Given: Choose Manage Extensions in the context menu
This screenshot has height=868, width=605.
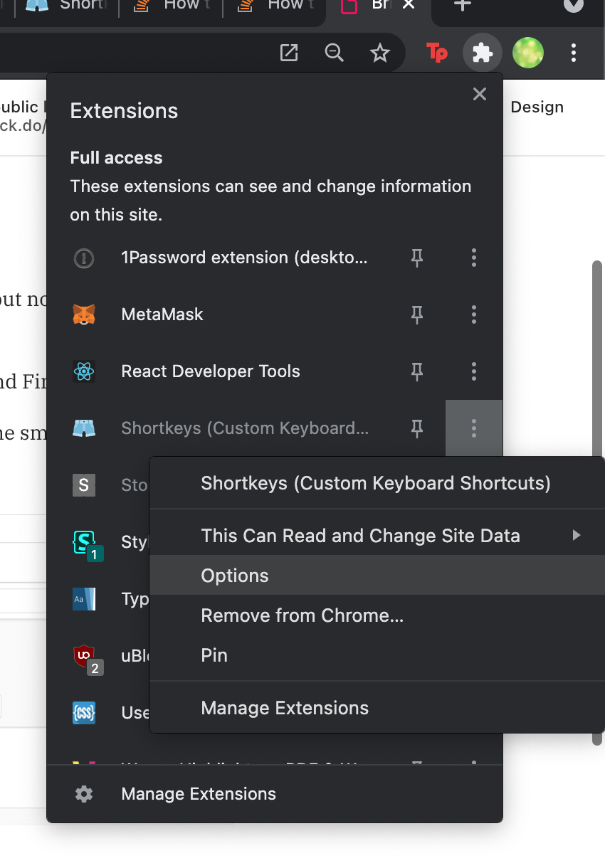Looking at the screenshot, I should point(377,708).
